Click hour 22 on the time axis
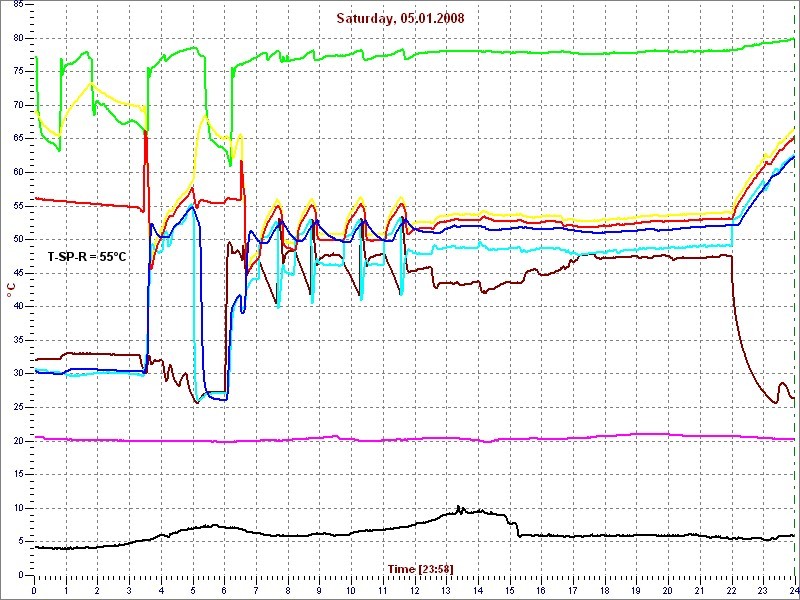This screenshot has height=600, width=800. tap(731, 589)
